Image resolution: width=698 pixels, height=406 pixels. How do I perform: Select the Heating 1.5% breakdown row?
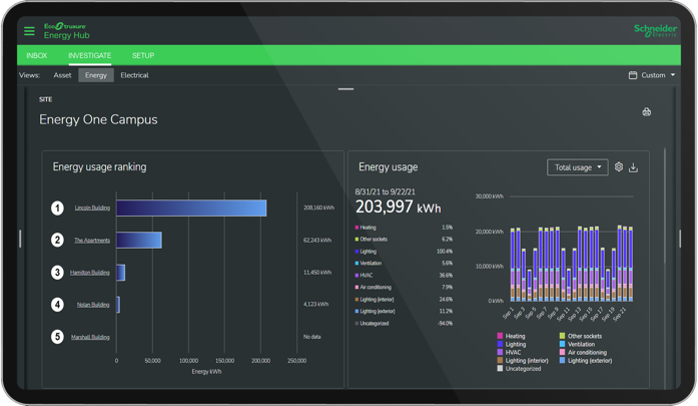click(x=404, y=227)
